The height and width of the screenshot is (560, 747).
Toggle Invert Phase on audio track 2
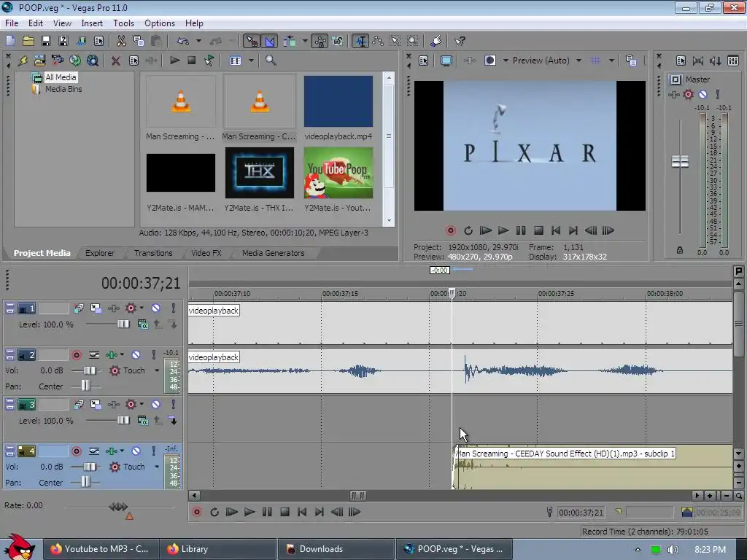(94, 355)
